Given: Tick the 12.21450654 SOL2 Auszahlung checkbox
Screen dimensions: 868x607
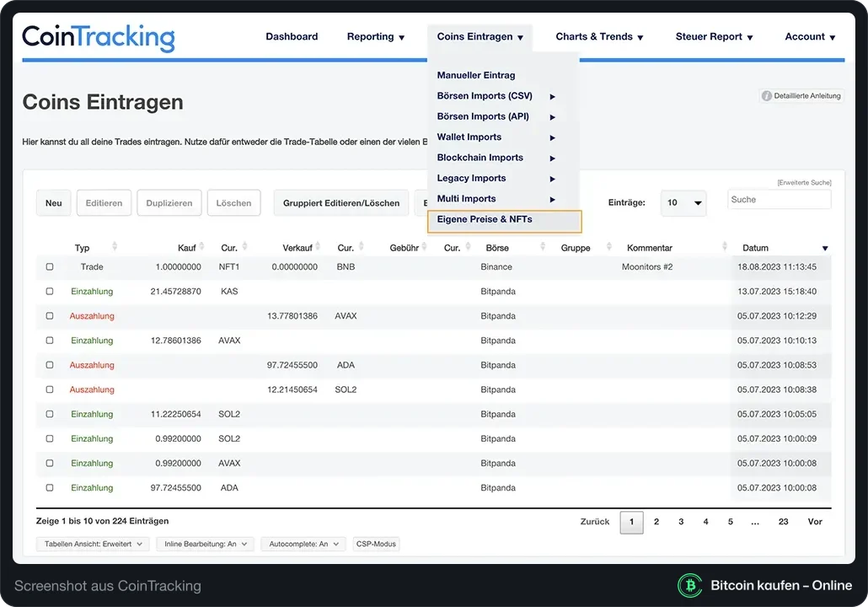Looking at the screenshot, I should pyautogui.click(x=50, y=389).
